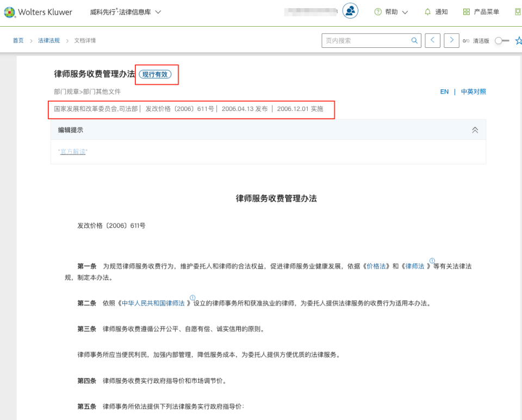Image resolution: width=522 pixels, height=420 pixels.
Task: Click 国家发展和改革委员会,司法部 issuer text
Action: point(96,109)
